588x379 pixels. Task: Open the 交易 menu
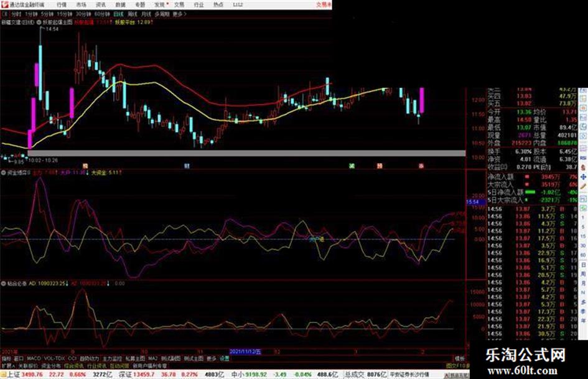coord(179,5)
